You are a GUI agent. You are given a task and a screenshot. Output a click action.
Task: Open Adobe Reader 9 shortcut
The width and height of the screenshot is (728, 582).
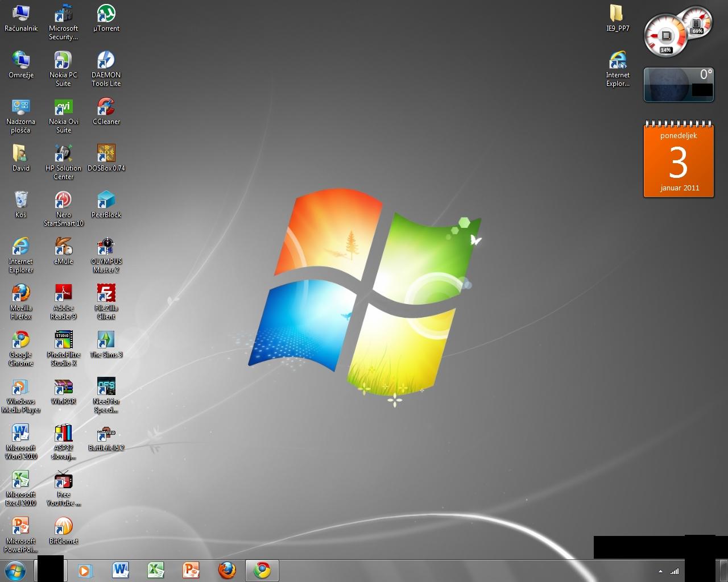tap(63, 302)
